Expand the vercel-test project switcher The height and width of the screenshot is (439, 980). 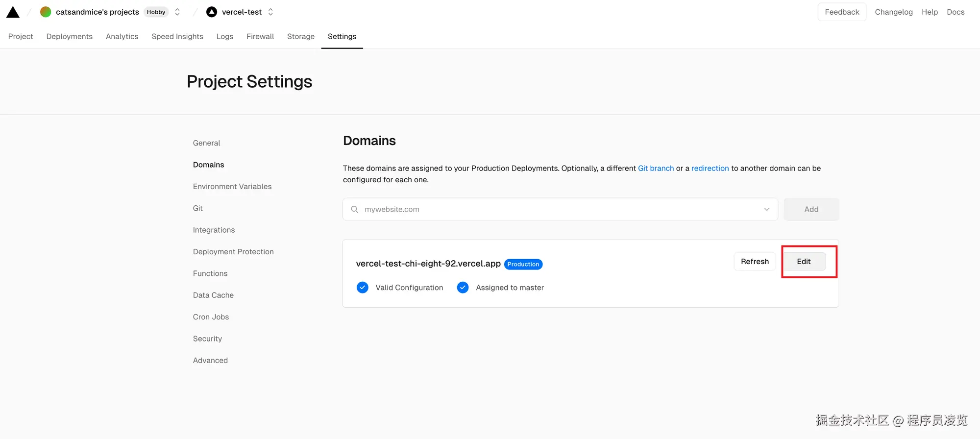click(x=270, y=12)
